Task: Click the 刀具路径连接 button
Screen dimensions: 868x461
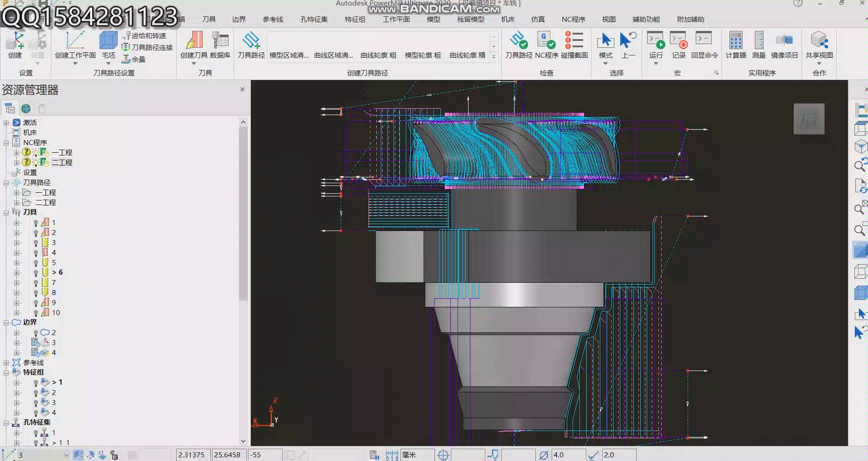Action: [147, 47]
